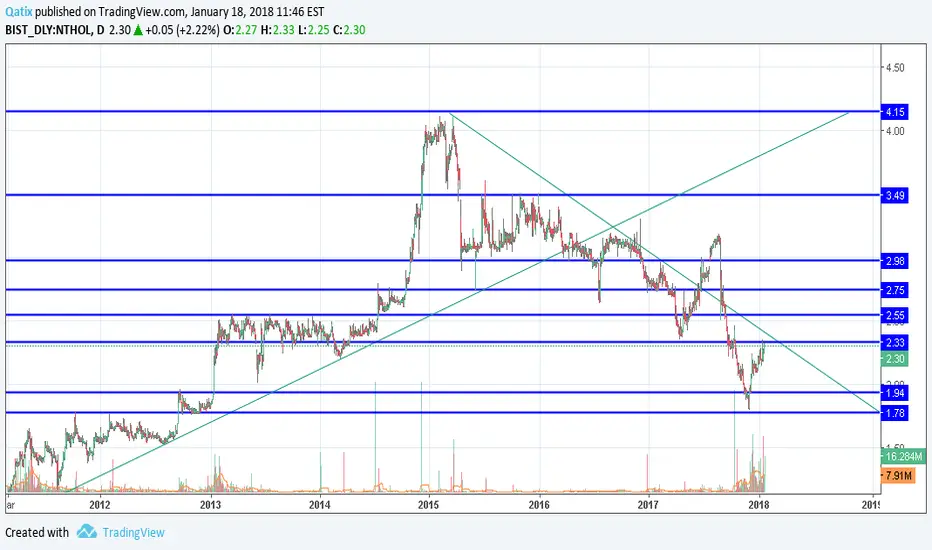Click the open value 2.27
This screenshot has height=550, width=932.
point(246,30)
